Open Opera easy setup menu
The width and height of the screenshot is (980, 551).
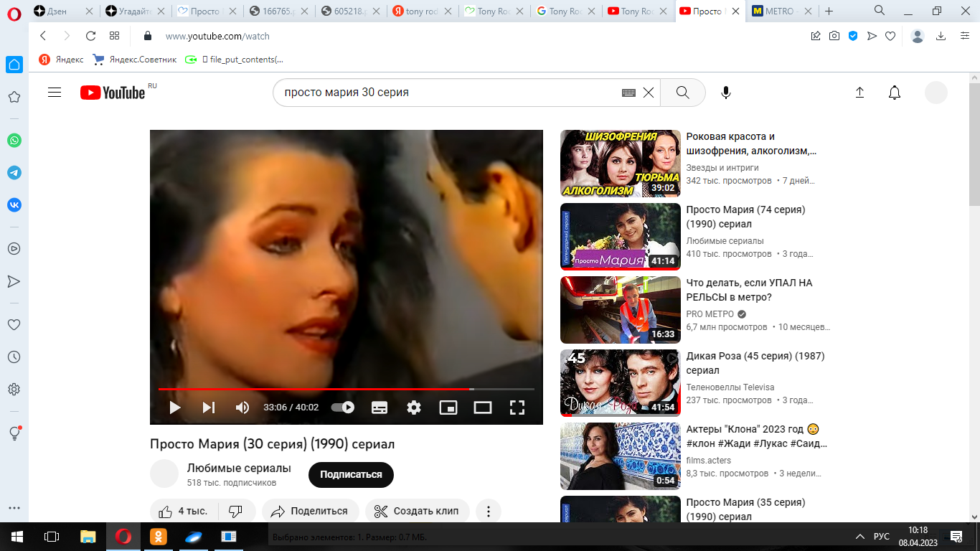click(964, 36)
